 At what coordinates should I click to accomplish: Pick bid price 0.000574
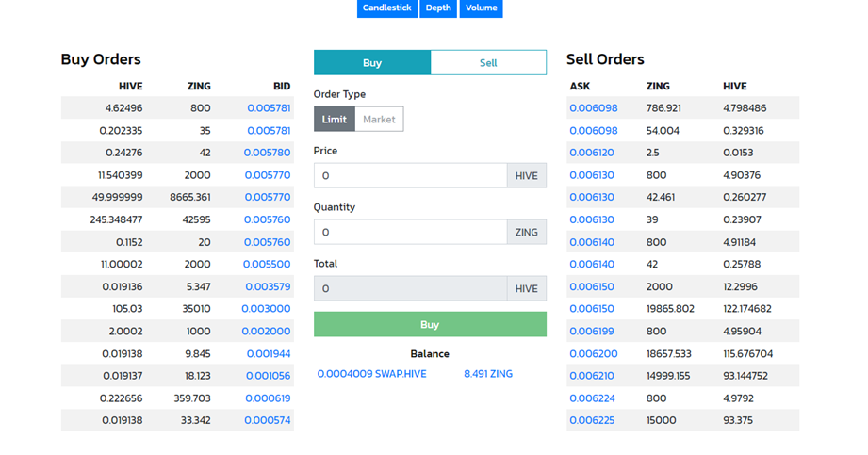tap(268, 420)
